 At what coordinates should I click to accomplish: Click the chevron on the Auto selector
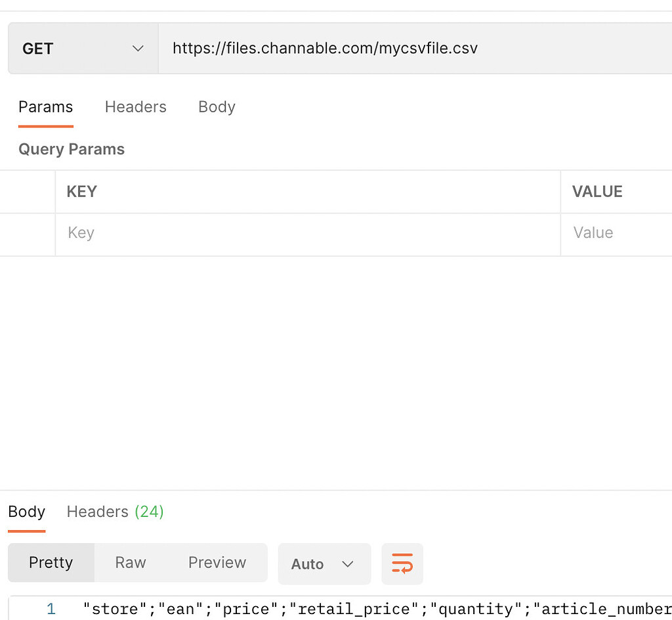click(x=348, y=564)
